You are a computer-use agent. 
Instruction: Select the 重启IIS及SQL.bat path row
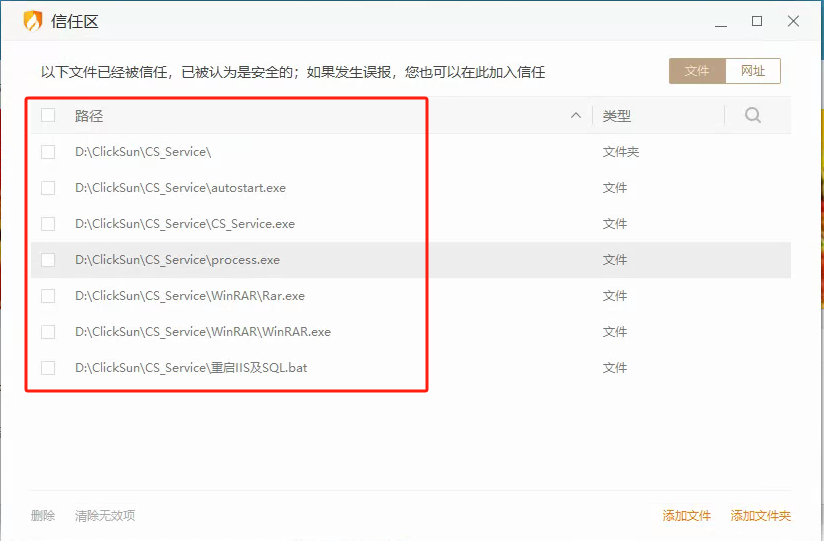tap(411, 368)
